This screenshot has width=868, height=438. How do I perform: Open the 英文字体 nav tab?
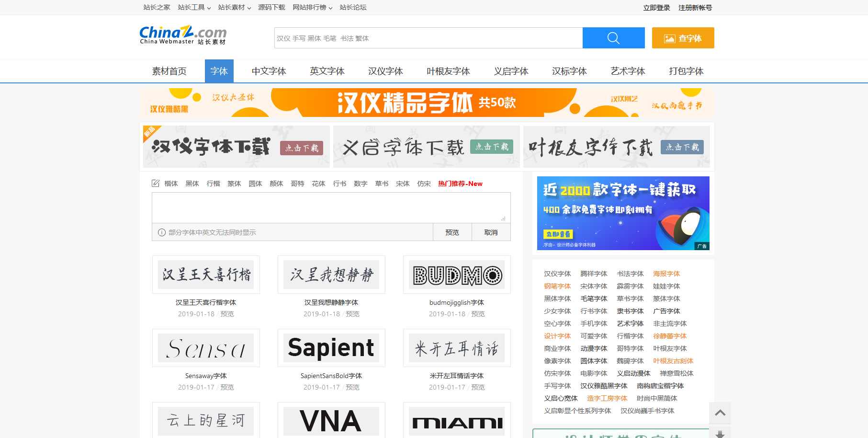[x=327, y=71]
